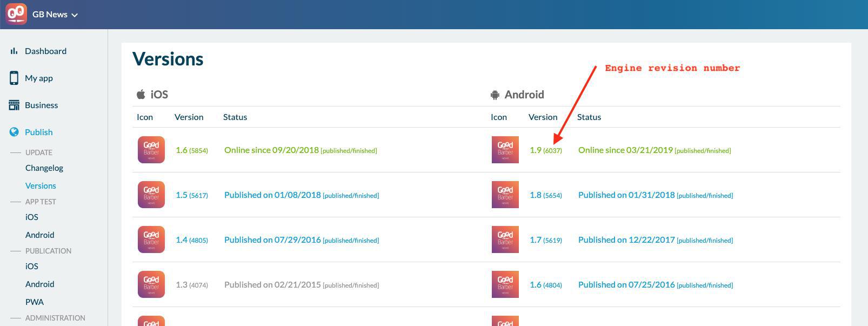Open Android under App Test
The image size is (868, 326).
coord(40,235)
